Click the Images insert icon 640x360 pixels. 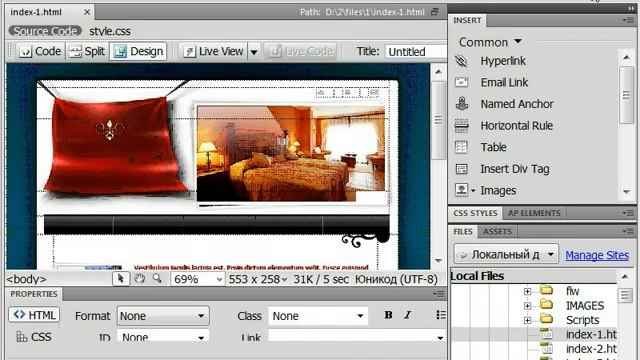coord(461,190)
